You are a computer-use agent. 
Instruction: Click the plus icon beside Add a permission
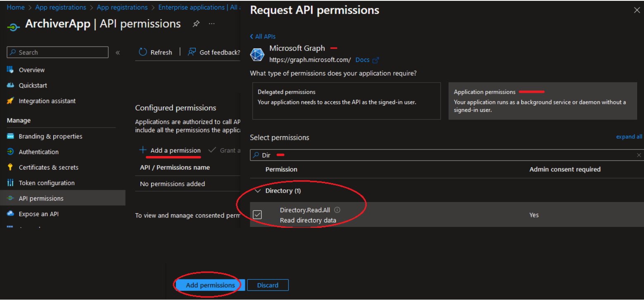pos(143,150)
